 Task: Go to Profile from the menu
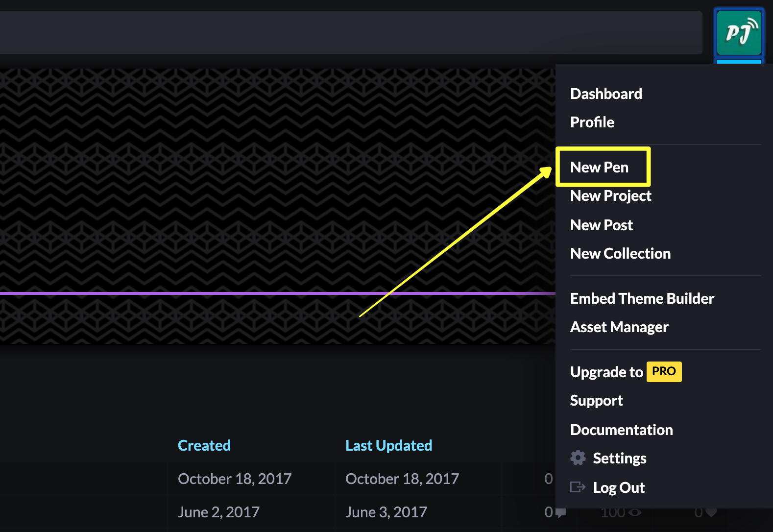point(592,122)
